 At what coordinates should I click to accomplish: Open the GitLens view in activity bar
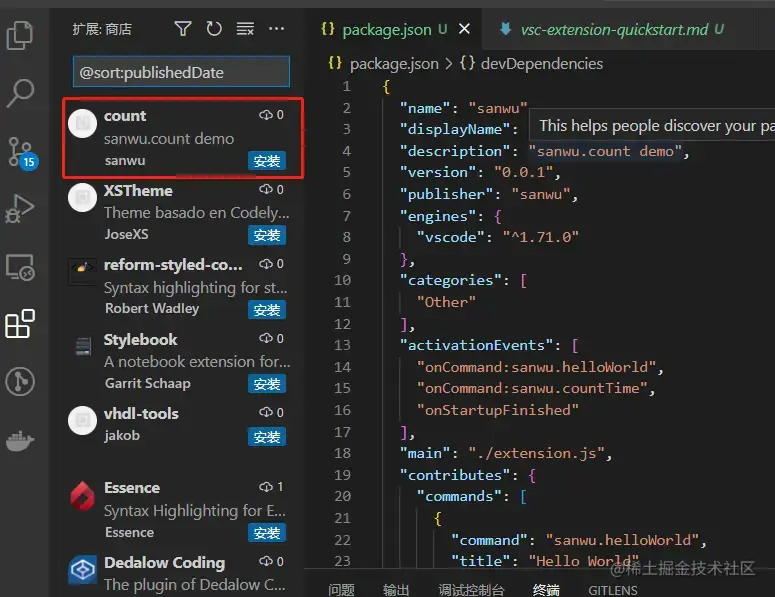coord(20,382)
